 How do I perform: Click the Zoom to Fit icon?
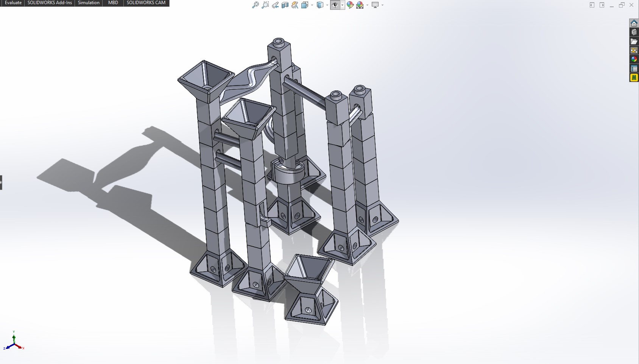(x=256, y=5)
